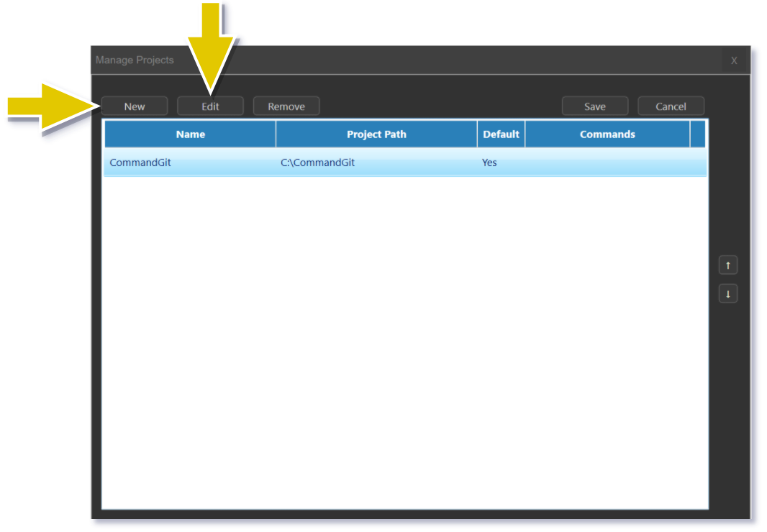Image resolution: width=767 pixels, height=532 pixels.
Task: Remove the selected project
Action: (286, 106)
